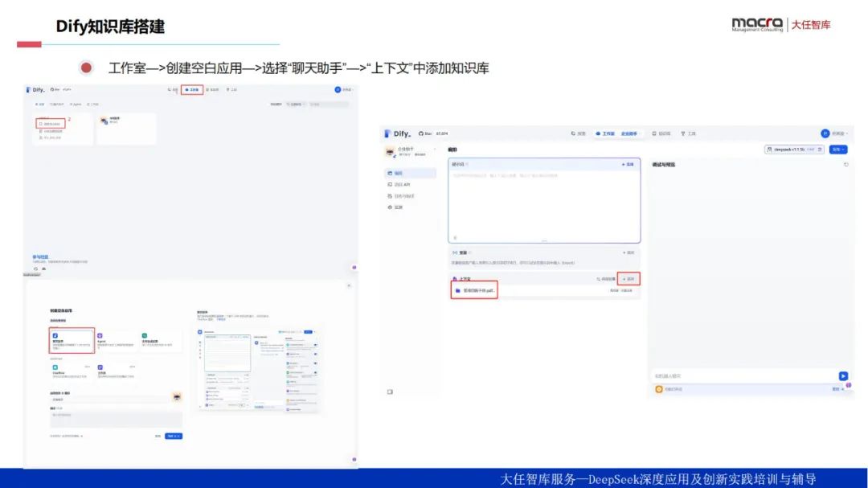Click the 企业助手 app avatar in the editor sidebar
868x488 pixels.
[391, 152]
